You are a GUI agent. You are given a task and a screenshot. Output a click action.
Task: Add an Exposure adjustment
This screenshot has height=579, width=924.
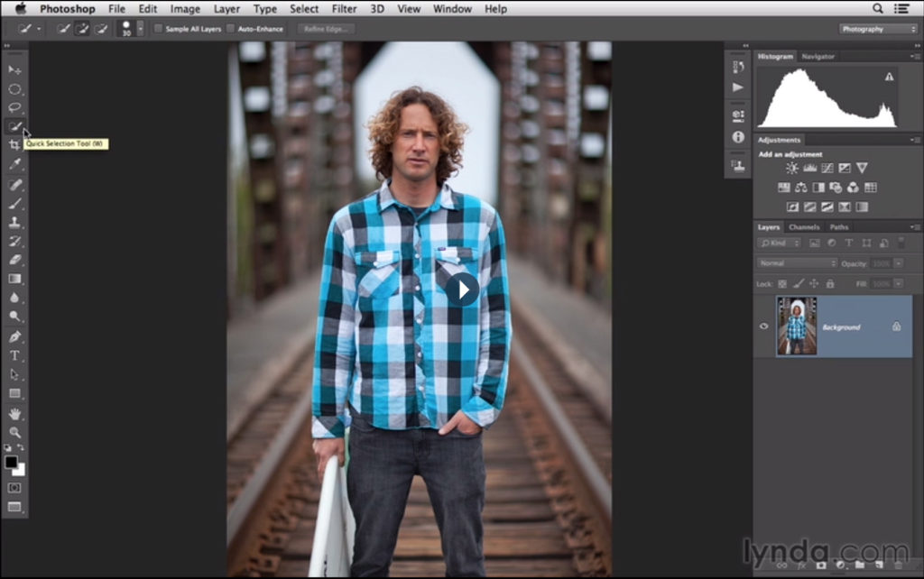(845, 169)
